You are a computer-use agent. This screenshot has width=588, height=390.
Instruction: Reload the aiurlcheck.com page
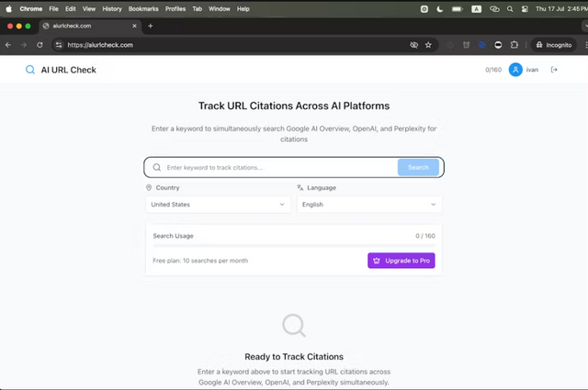pos(40,45)
